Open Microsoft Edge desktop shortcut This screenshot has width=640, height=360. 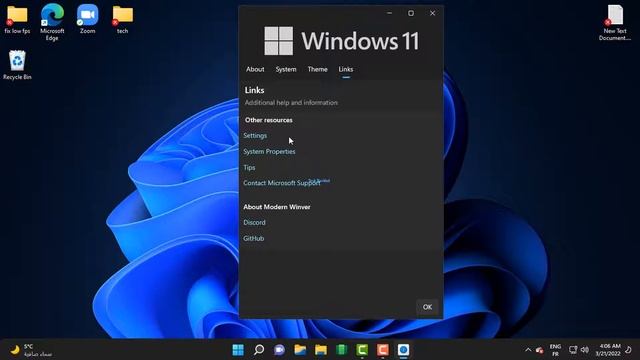click(52, 22)
